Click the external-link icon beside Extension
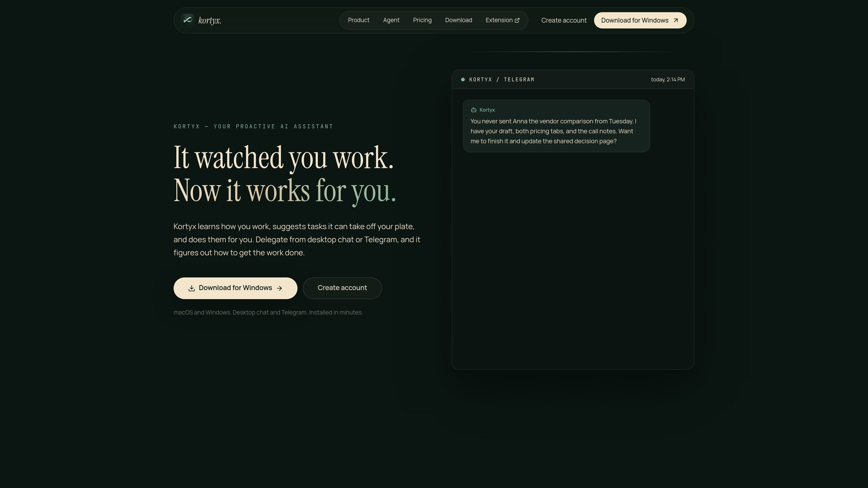This screenshot has width=868, height=488. (x=517, y=21)
